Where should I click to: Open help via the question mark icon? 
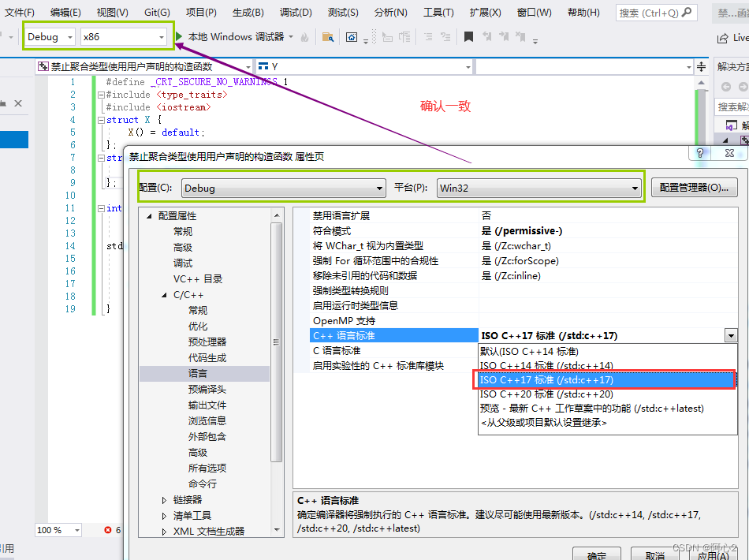[699, 154]
